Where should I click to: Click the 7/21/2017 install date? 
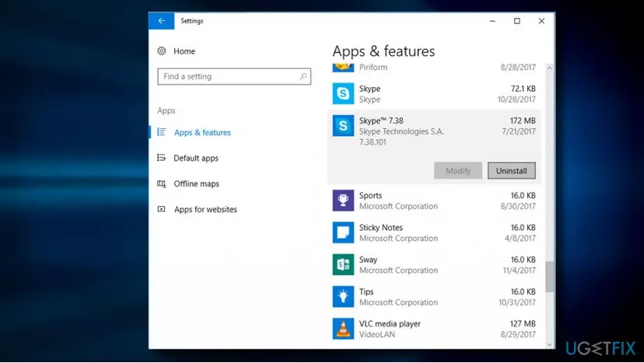click(x=519, y=131)
